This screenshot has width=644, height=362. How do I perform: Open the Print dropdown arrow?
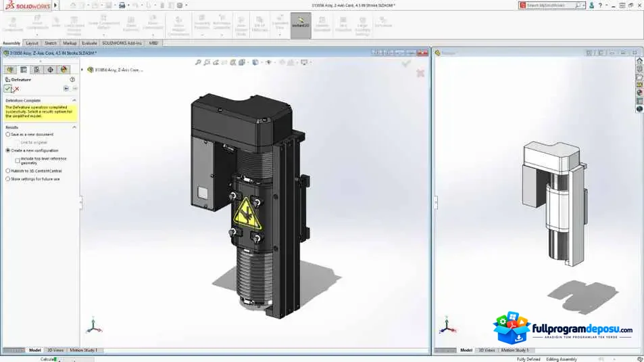tap(129, 5)
